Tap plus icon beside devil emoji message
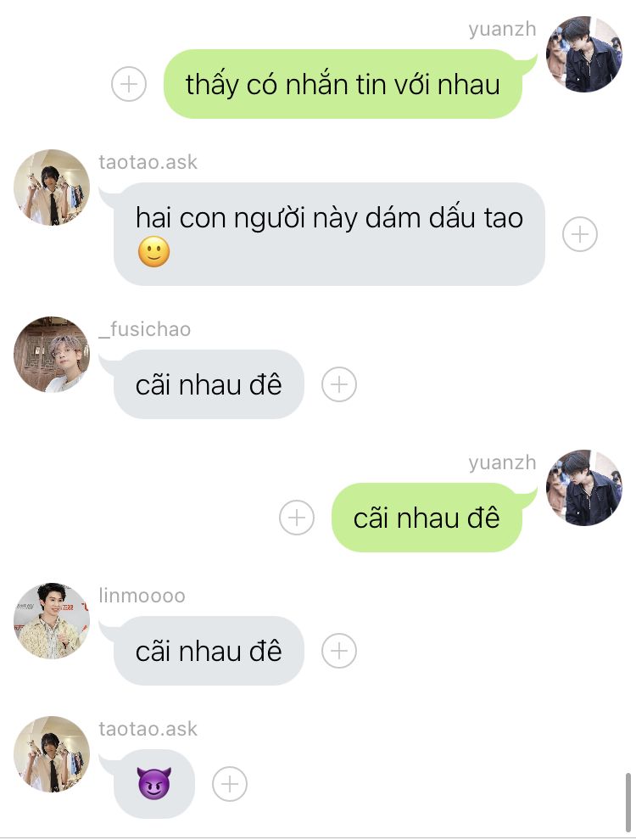The image size is (636, 840). pyautogui.click(x=230, y=784)
